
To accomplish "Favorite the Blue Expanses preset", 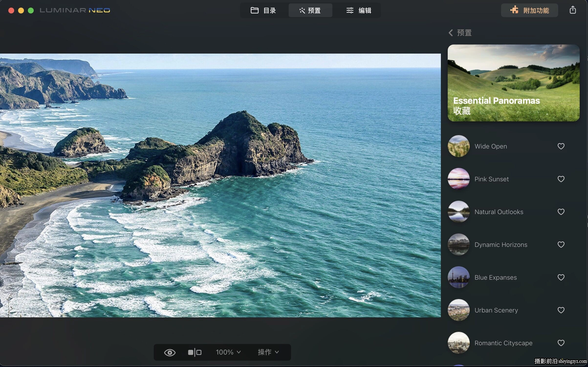I will click(561, 277).
